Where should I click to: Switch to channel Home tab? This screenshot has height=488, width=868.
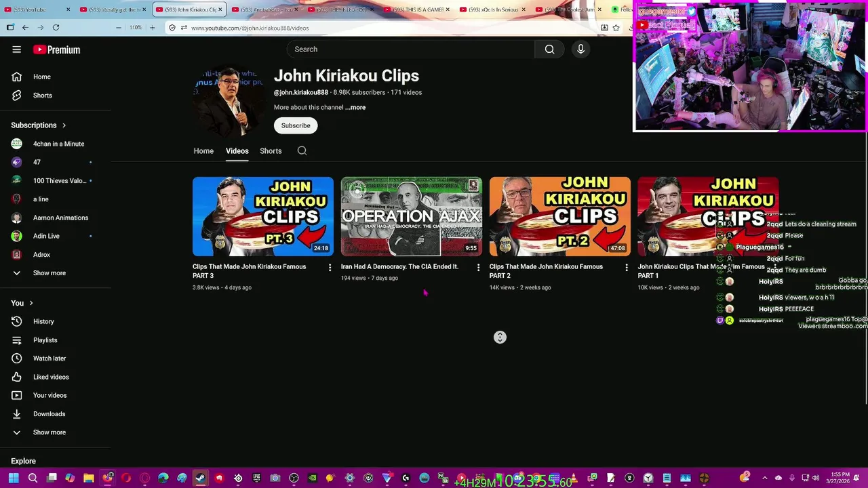[x=203, y=151]
